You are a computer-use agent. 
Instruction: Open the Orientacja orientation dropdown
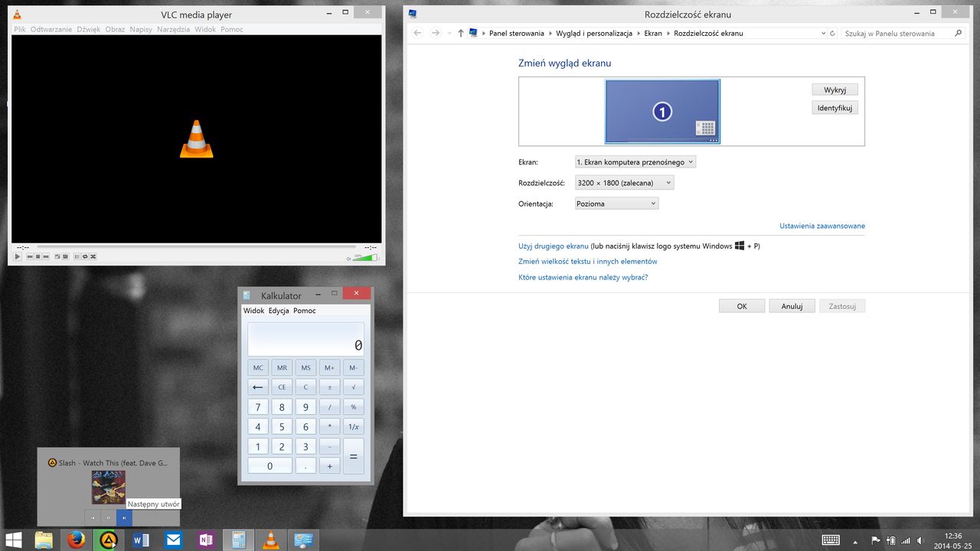(616, 204)
